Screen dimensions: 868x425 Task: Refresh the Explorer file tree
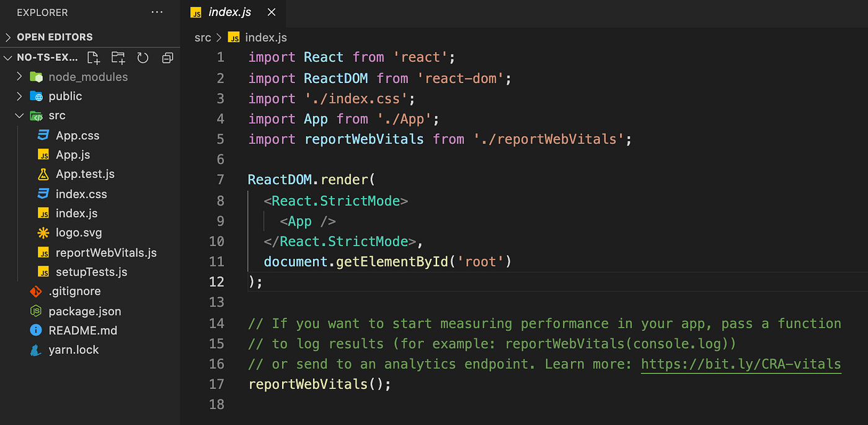pos(143,58)
